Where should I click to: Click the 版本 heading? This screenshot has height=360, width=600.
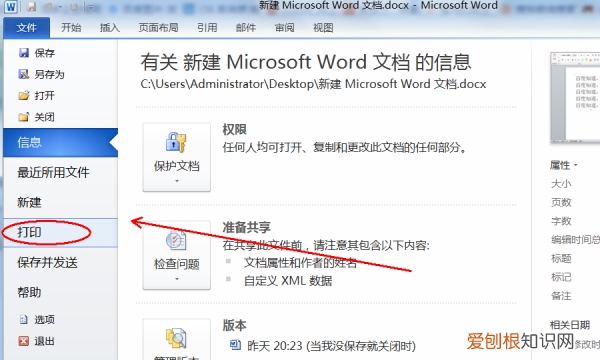tap(234, 325)
